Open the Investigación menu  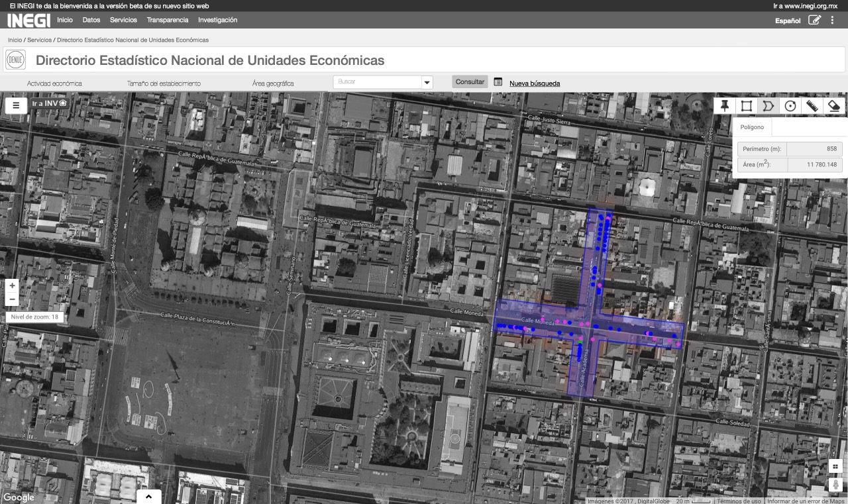(217, 20)
